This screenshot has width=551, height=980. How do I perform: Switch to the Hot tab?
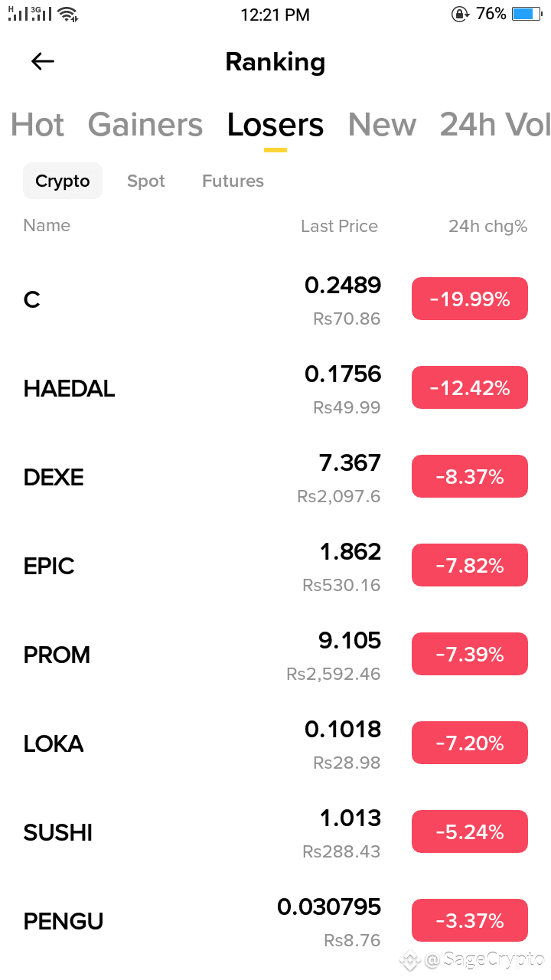pos(37,125)
